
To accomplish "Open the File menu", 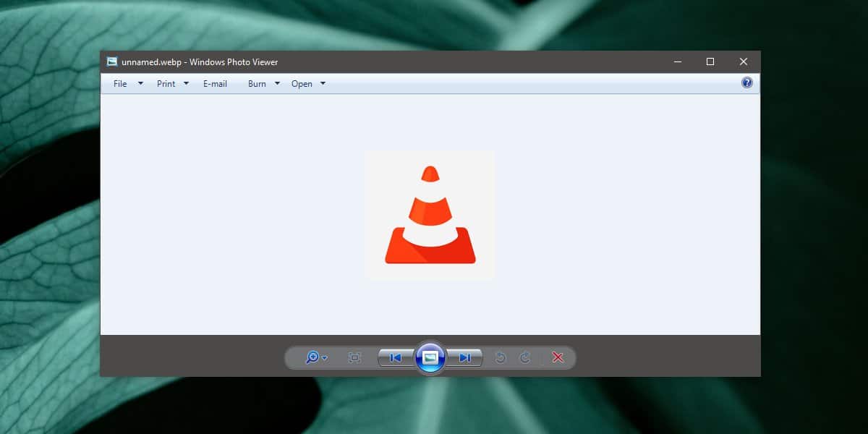I will (120, 84).
